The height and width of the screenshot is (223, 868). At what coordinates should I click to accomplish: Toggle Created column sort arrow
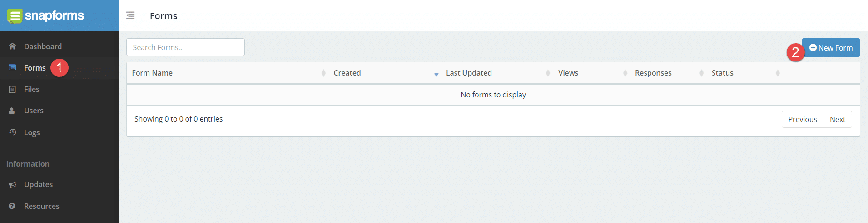pos(436,74)
